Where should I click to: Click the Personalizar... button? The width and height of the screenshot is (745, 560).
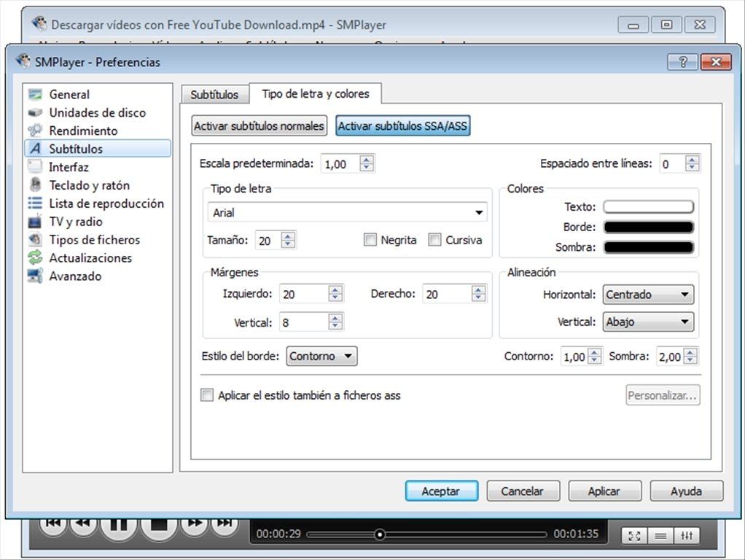pos(663,395)
